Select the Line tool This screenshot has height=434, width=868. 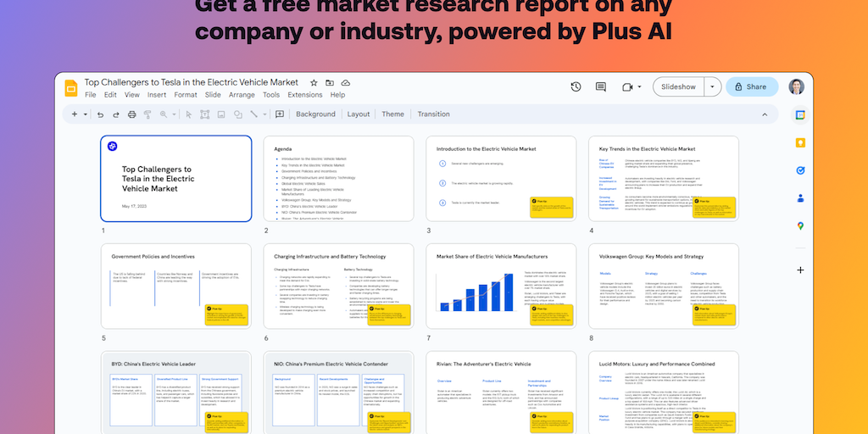(253, 114)
